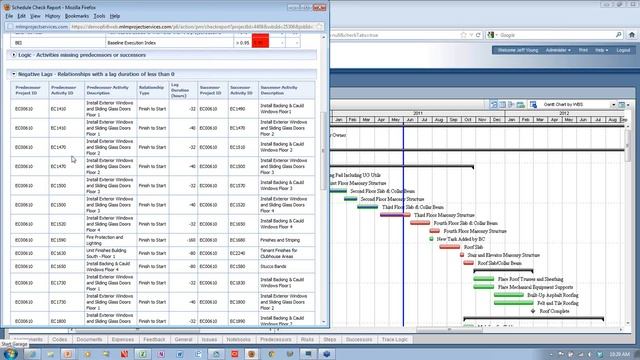Open the columns icon dropdown at toolbar right end
Viewport: 640px width, 360px height.
623,105
